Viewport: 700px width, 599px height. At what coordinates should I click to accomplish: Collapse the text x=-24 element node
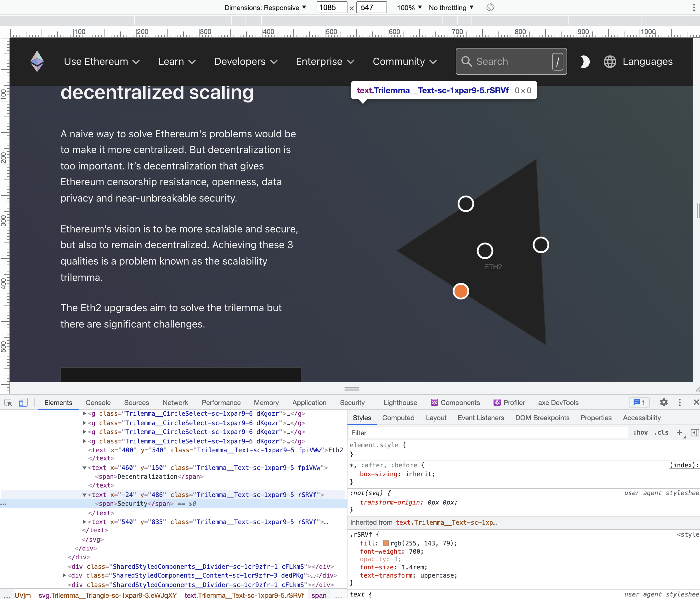point(84,494)
